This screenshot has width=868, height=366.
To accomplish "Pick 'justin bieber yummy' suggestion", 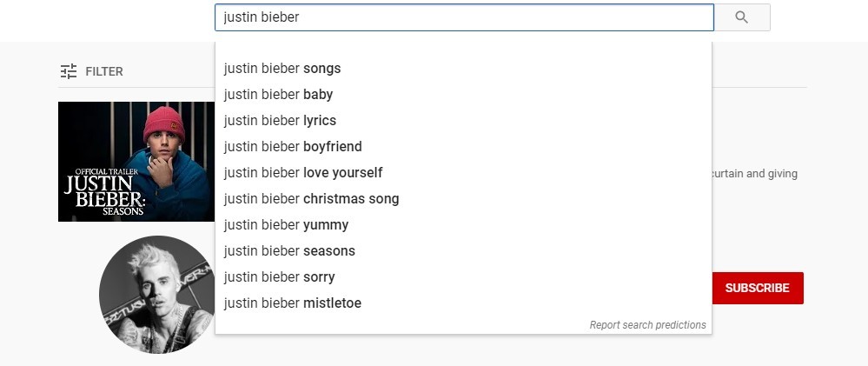I will point(463,225).
